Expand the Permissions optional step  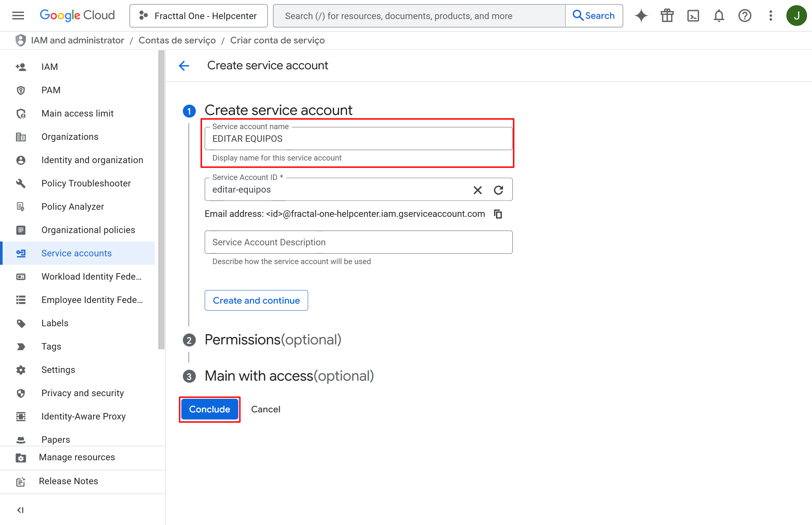[x=273, y=340]
